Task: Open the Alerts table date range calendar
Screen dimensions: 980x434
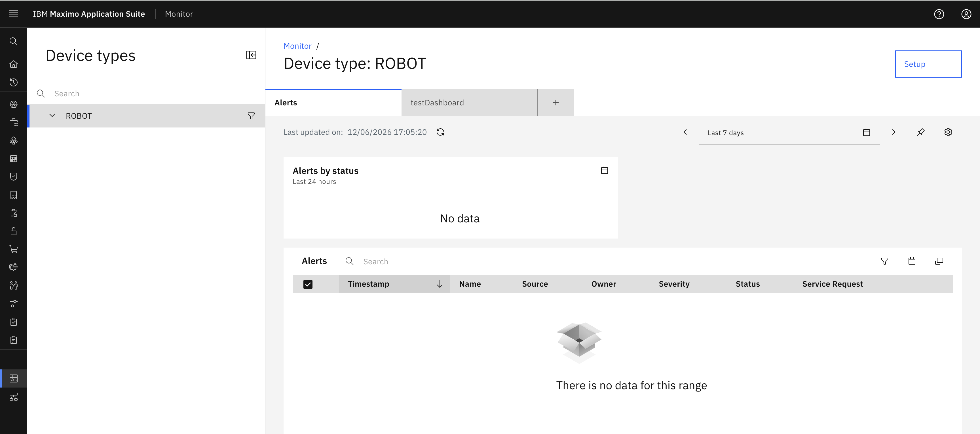Action: [x=912, y=261]
